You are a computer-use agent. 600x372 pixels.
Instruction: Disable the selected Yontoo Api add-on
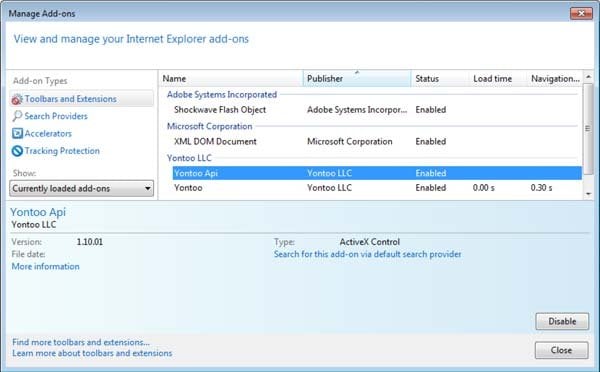[562, 321]
